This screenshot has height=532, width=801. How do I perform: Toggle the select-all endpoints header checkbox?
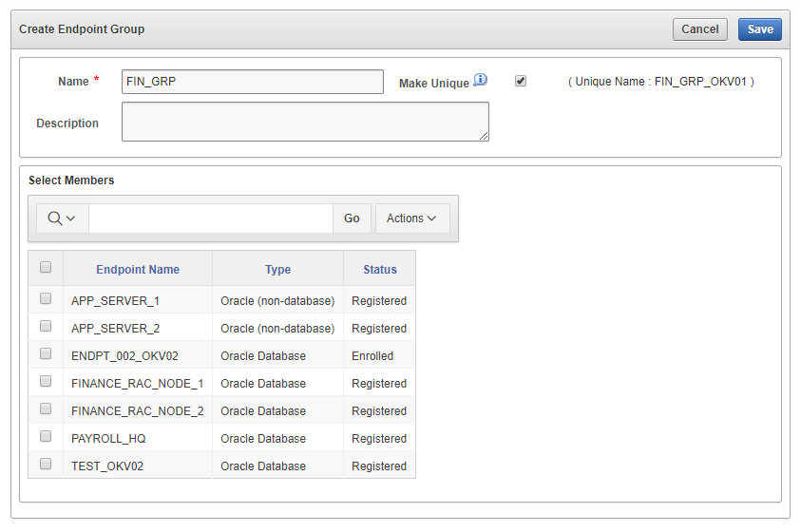coord(46,268)
